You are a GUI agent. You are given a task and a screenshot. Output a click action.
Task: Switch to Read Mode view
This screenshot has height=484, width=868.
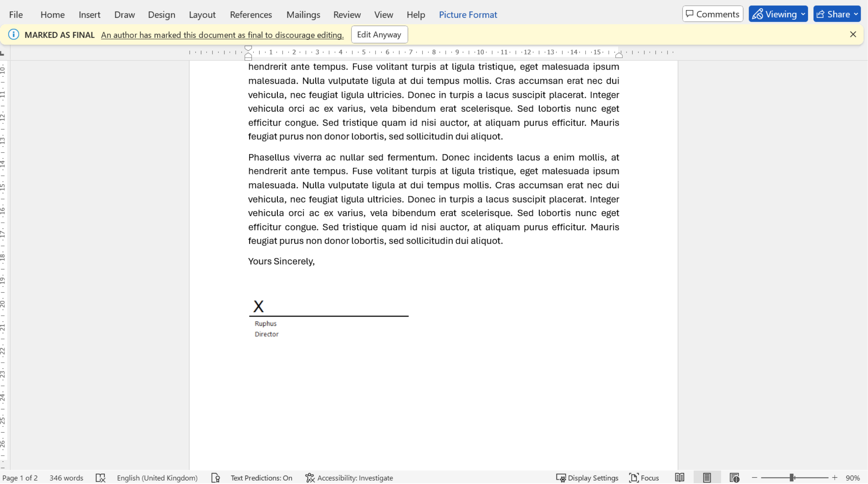[679, 478]
